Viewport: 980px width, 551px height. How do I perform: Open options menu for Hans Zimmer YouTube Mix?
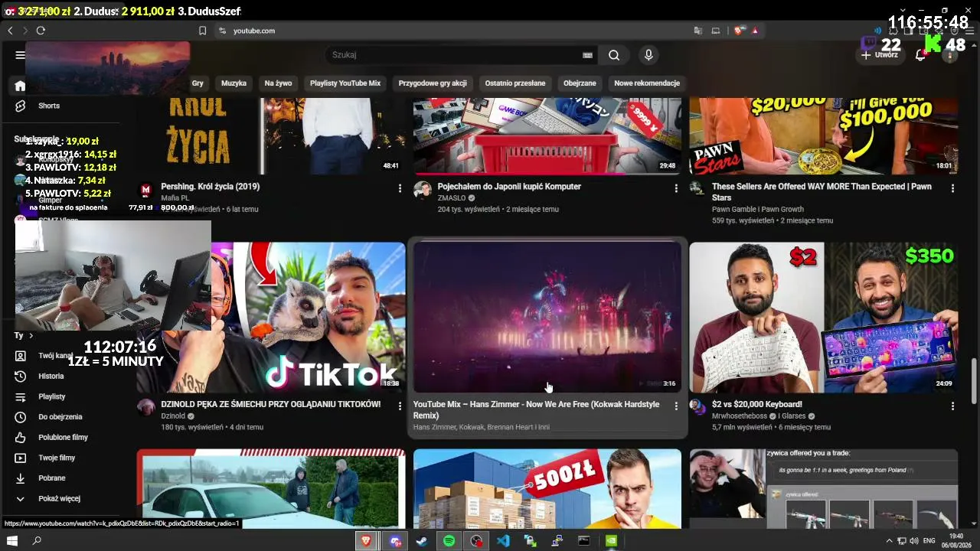click(676, 406)
